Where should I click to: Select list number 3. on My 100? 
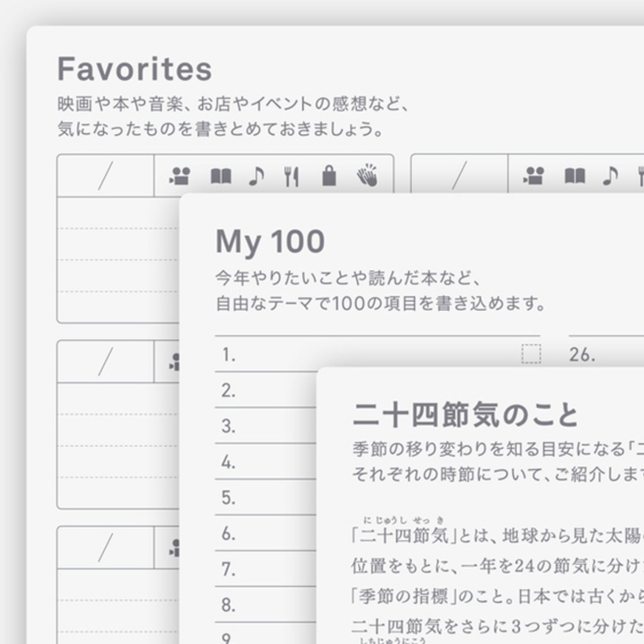[229, 426]
